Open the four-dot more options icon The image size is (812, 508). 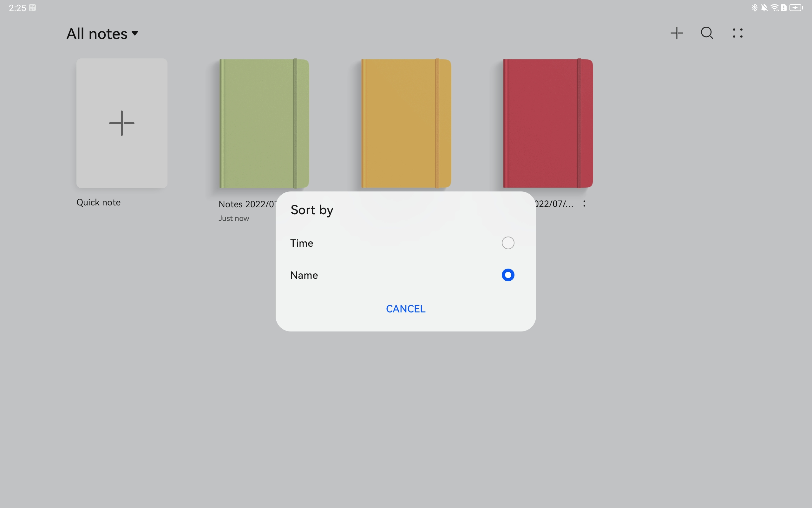(x=737, y=33)
